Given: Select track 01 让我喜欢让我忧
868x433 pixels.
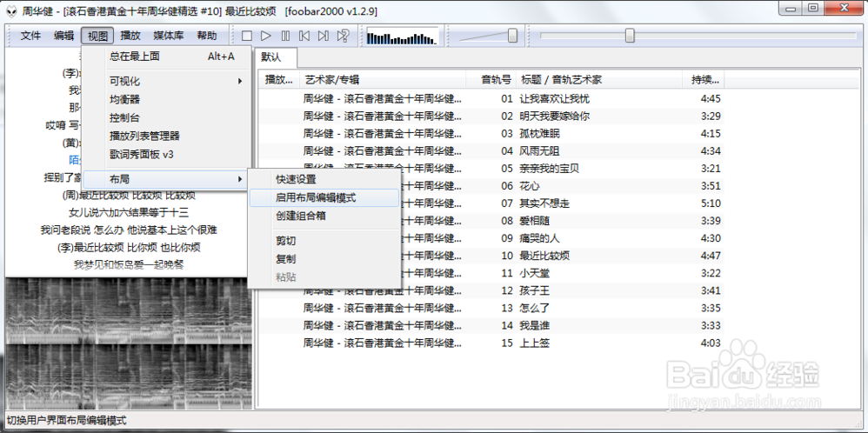Looking at the screenshot, I should pos(491,99).
